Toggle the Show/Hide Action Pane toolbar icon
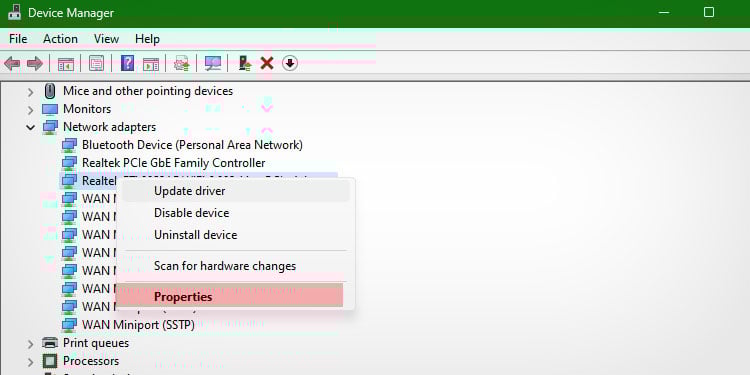750x375 pixels. 151,64
